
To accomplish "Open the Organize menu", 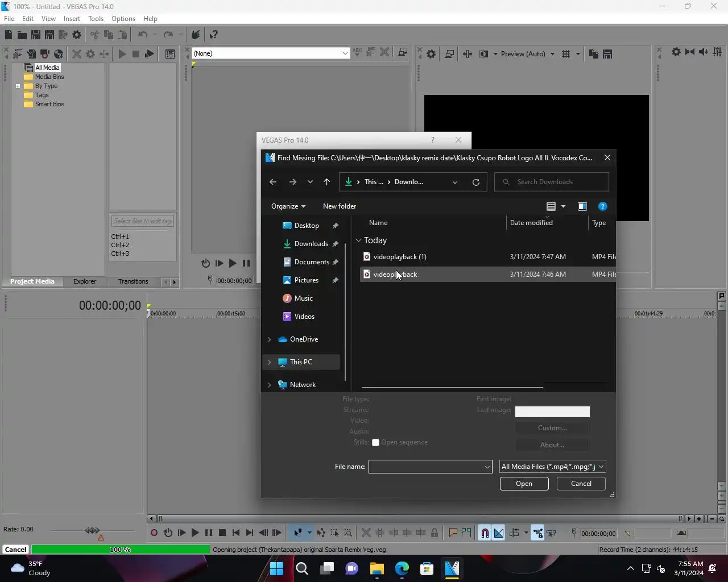I will (288, 206).
